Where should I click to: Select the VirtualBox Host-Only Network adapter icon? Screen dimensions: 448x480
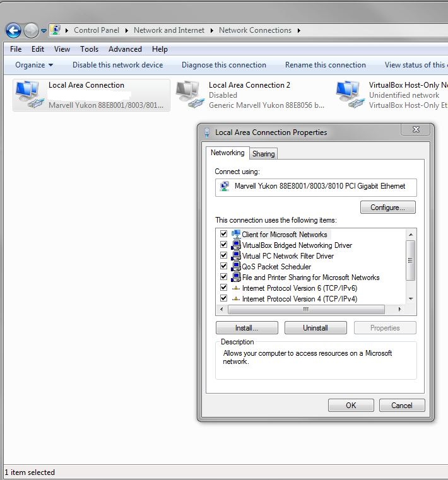click(x=350, y=95)
